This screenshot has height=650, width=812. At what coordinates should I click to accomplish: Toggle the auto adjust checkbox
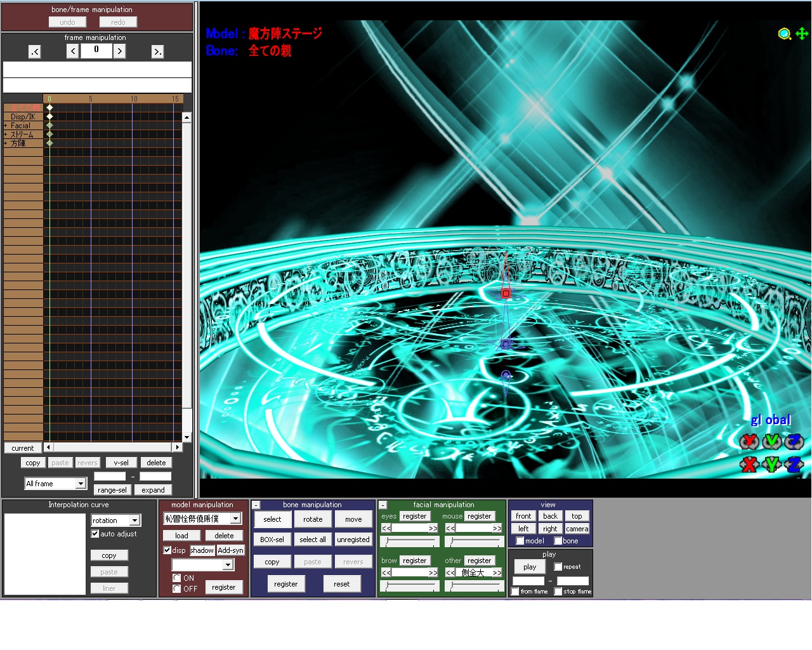(95, 534)
